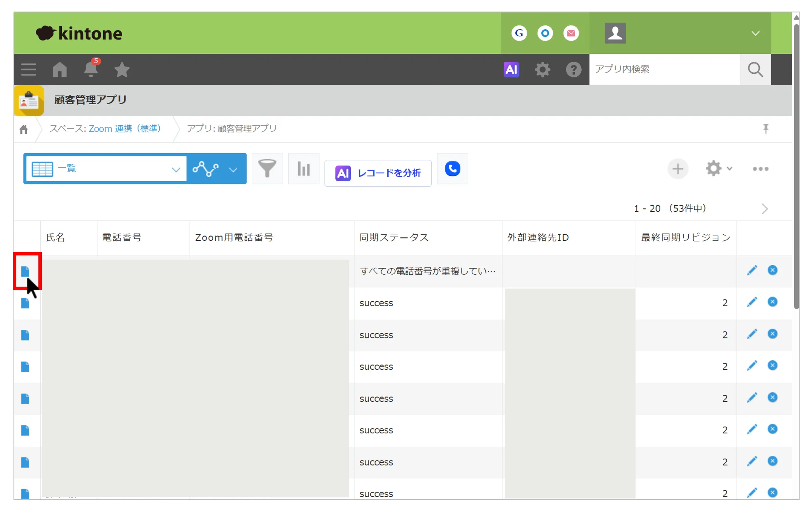Open the settings gear in dark navbar
This screenshot has height=515, width=812.
(x=542, y=70)
